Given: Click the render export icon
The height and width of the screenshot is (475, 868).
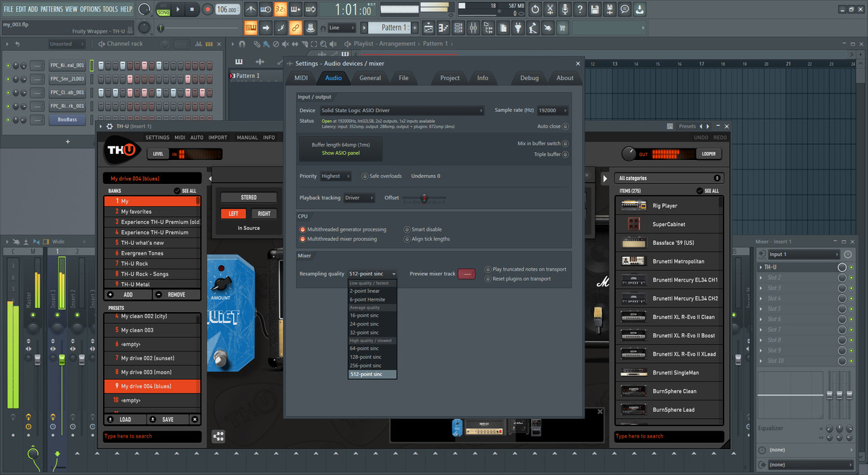Looking at the screenshot, I should point(610,9).
